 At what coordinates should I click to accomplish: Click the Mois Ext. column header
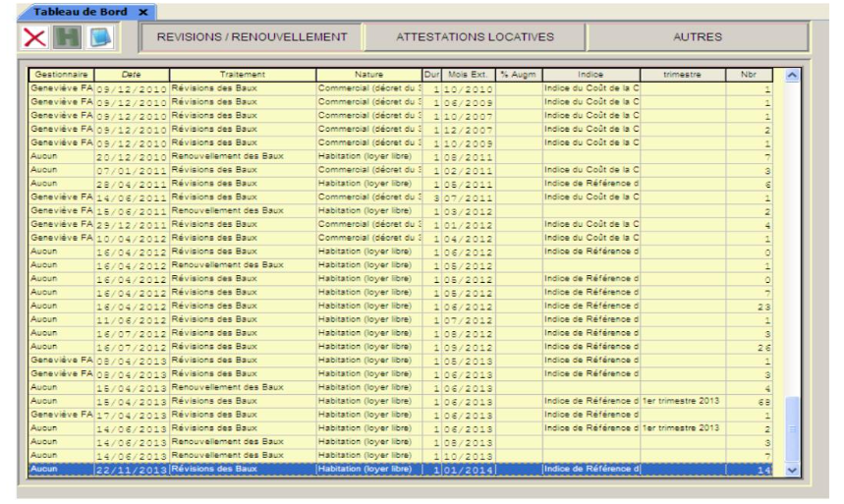(469, 74)
